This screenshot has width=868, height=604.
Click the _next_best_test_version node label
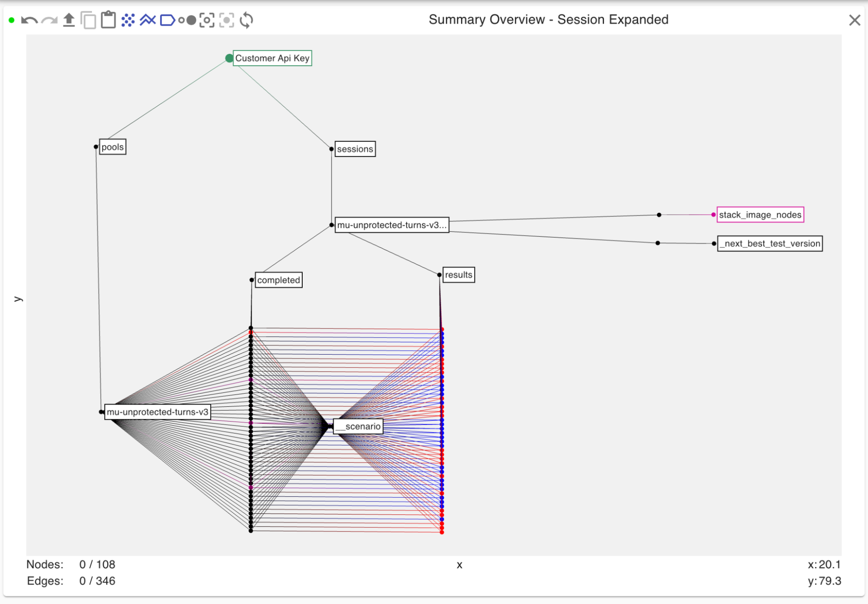(x=769, y=244)
